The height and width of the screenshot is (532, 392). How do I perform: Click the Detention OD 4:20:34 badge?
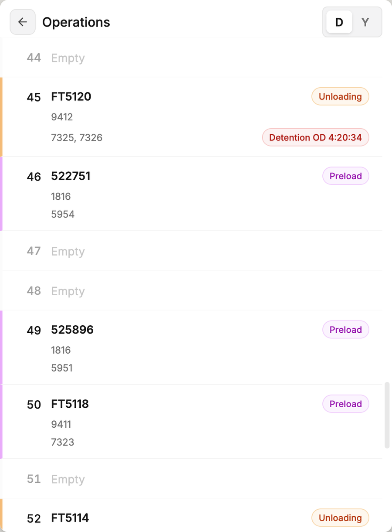point(315,137)
